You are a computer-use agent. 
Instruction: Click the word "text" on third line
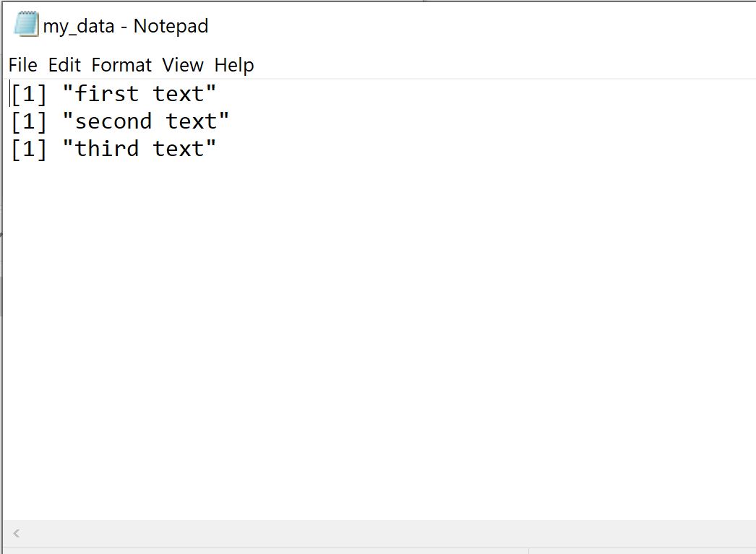coord(179,149)
